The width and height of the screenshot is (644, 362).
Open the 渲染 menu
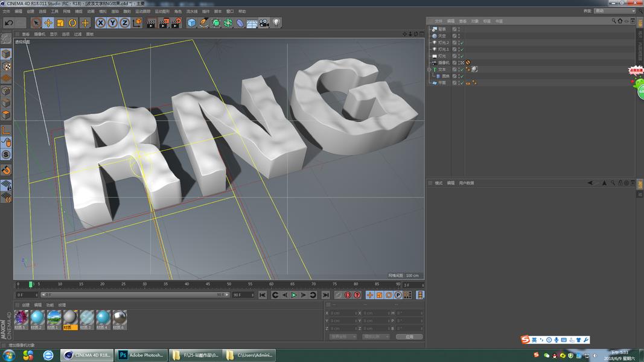[x=115, y=11]
